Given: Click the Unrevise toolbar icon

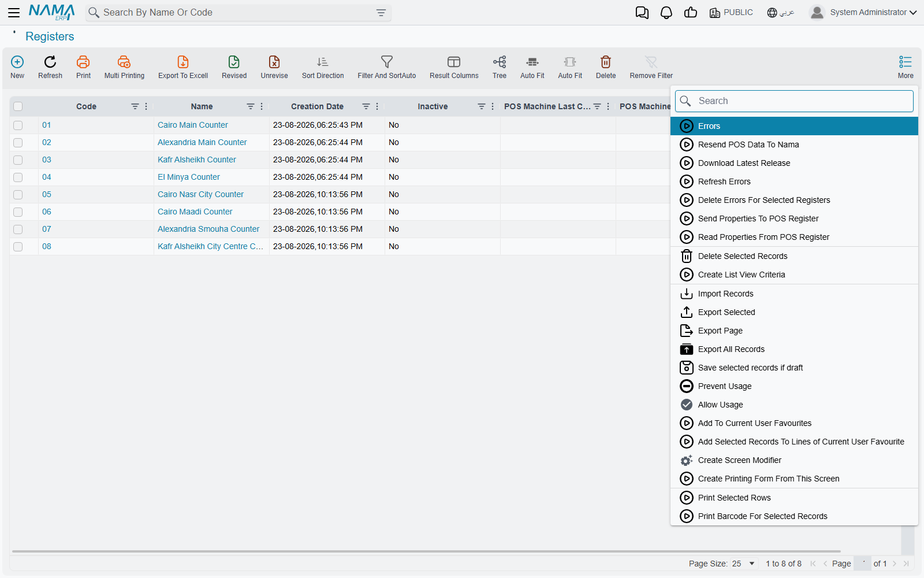Looking at the screenshot, I should [274, 67].
